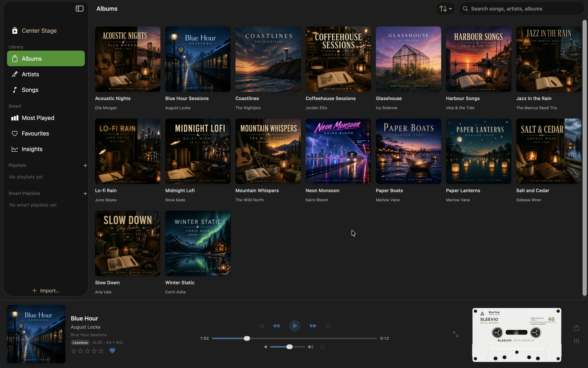Click the cassette tape visualizer

(x=517, y=335)
